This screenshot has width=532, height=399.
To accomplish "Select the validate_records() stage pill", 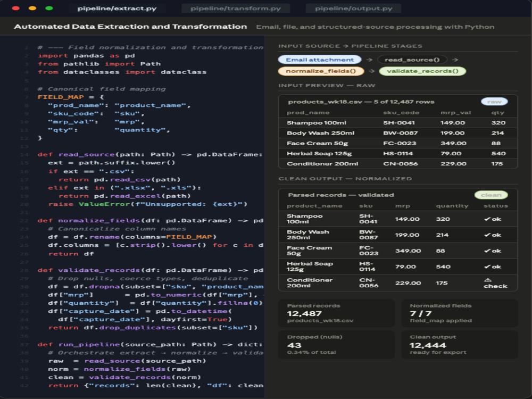I will (x=422, y=71).
